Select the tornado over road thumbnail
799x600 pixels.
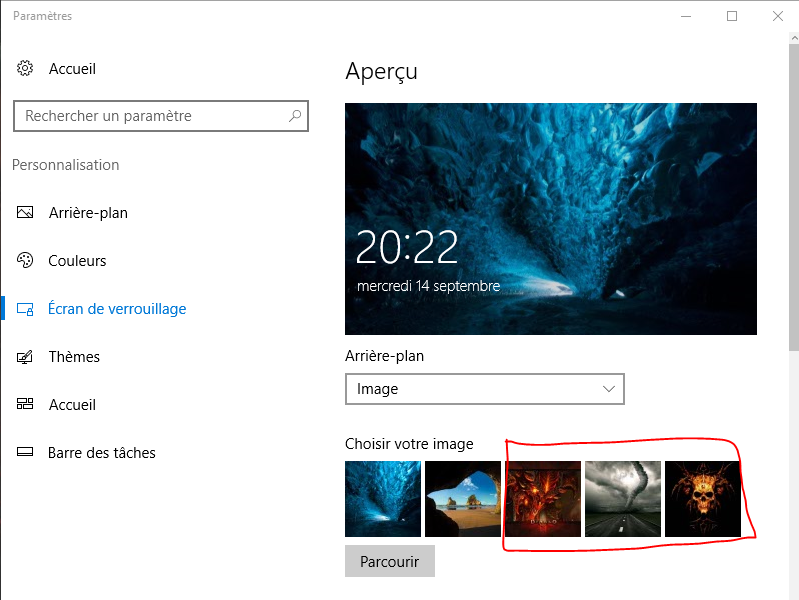623,499
